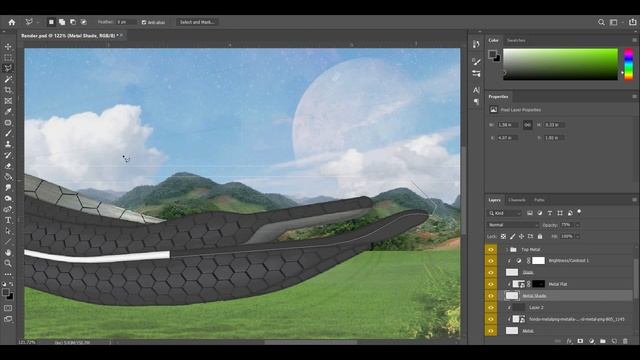
Task: Open the Opacity slider dropdown arrow
Action: click(x=577, y=225)
